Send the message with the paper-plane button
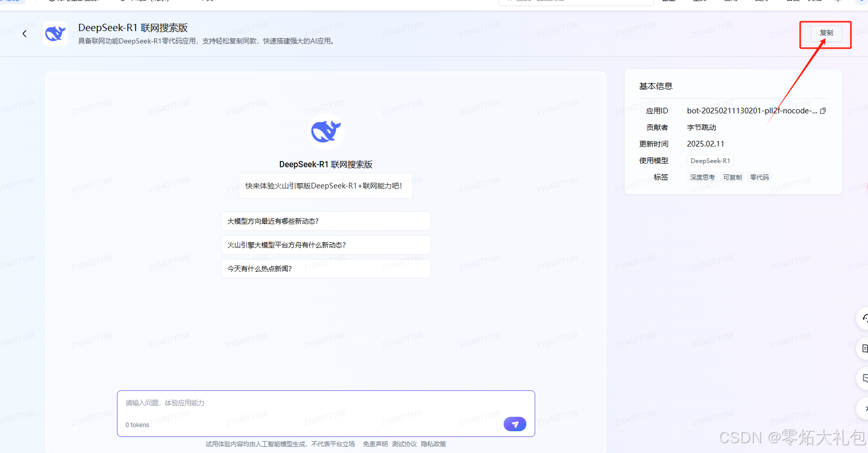 515,424
